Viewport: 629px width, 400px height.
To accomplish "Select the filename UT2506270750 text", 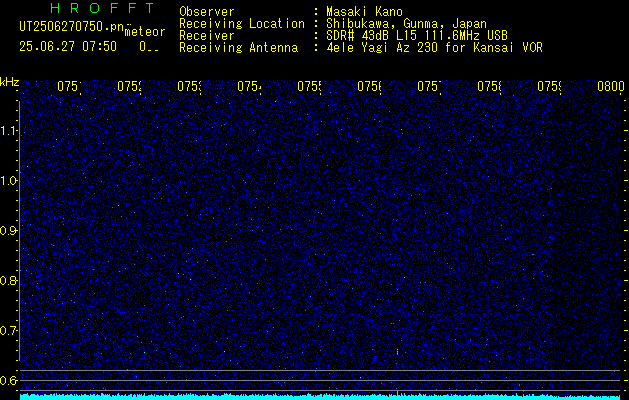I will click(x=71, y=27).
